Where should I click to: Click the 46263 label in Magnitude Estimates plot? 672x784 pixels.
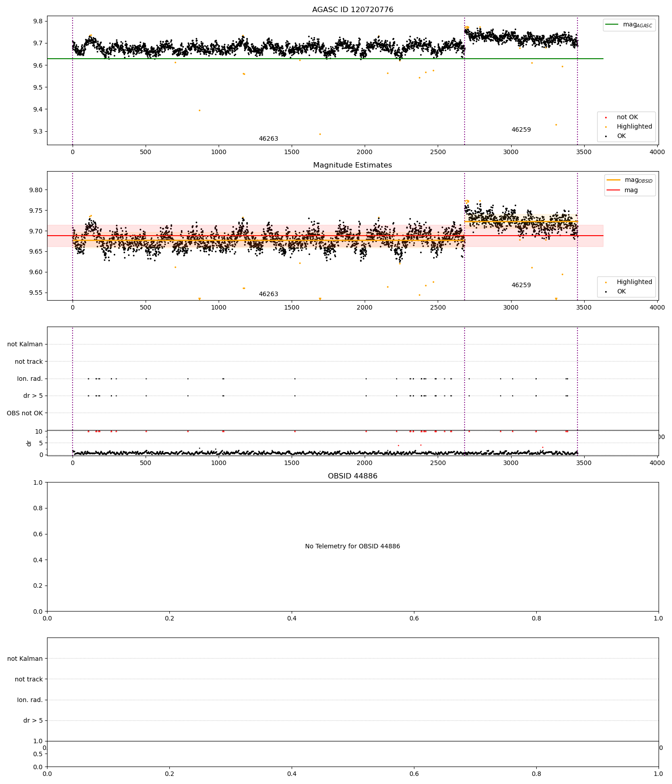[x=268, y=294]
